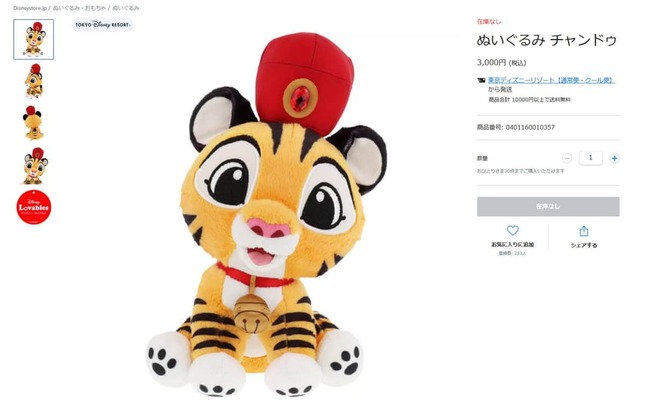
Task: Select the side-view plush thumbnail
Action: [x=34, y=80]
